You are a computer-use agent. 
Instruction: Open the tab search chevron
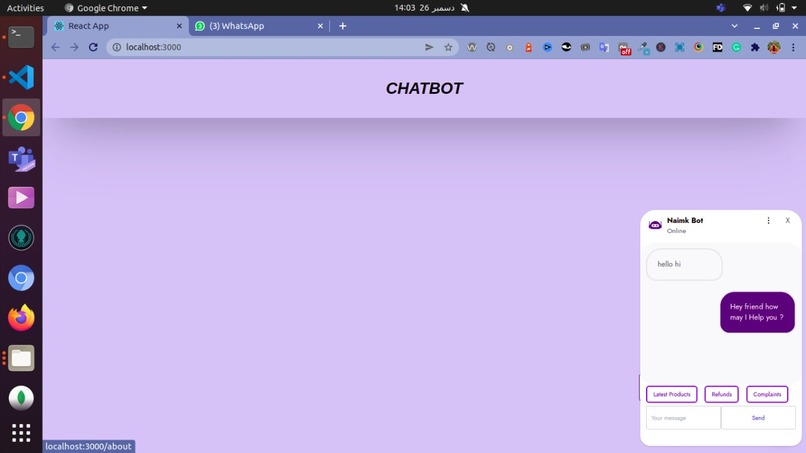coord(735,26)
